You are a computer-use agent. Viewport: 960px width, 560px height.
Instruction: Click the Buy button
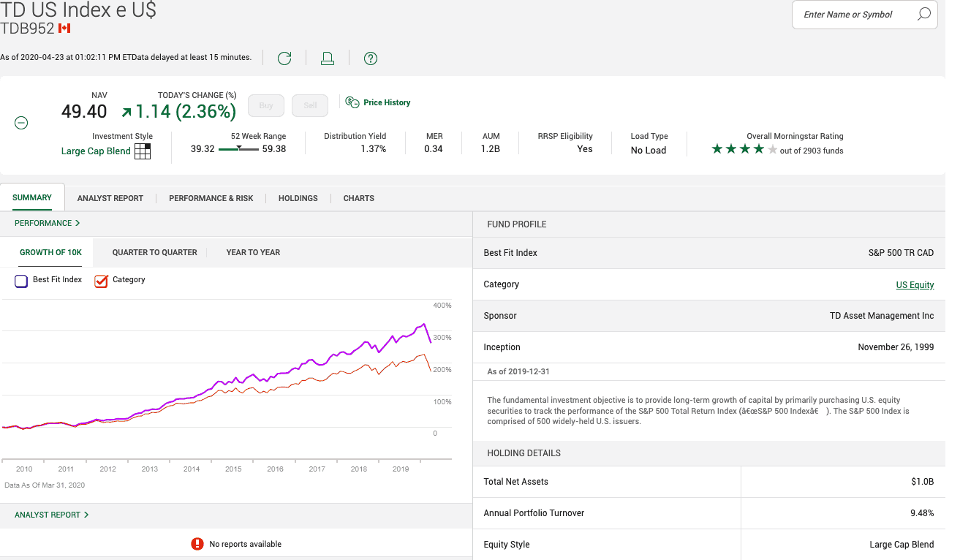(266, 105)
